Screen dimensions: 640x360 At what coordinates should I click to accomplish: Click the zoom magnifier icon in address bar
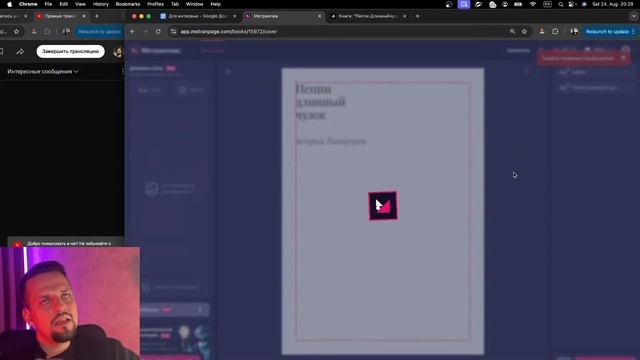(x=512, y=31)
